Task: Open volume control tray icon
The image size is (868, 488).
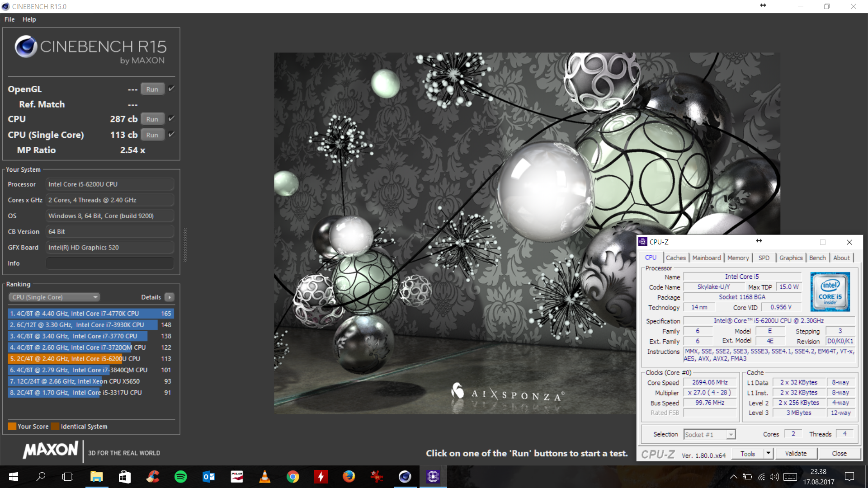Action: 774,477
